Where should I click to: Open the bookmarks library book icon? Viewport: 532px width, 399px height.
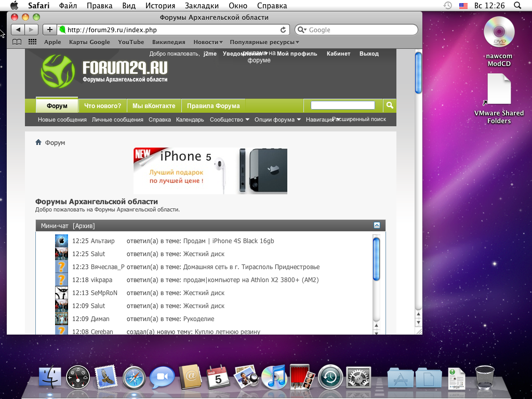[17, 42]
